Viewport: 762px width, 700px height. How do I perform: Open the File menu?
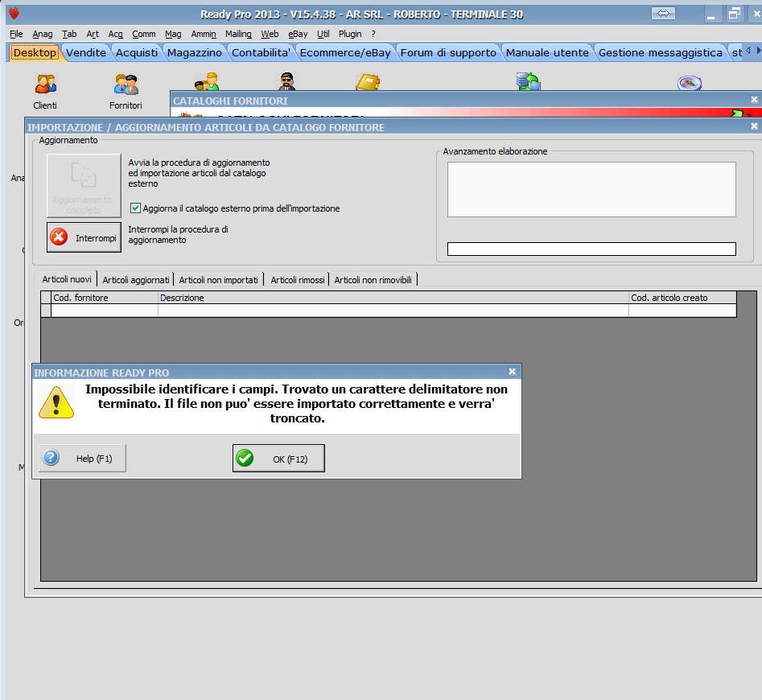pos(16,34)
